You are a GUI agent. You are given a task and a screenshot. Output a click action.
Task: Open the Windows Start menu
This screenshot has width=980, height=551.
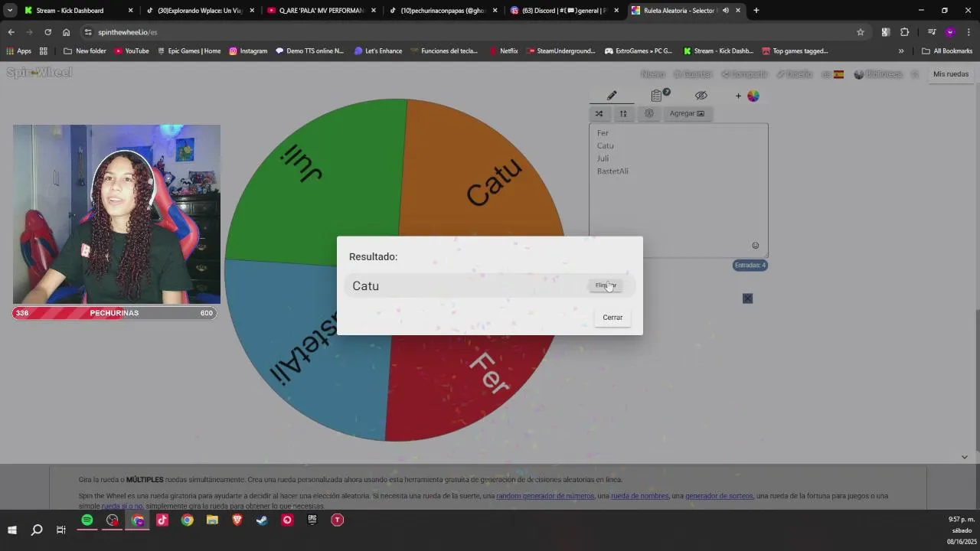click(12, 530)
